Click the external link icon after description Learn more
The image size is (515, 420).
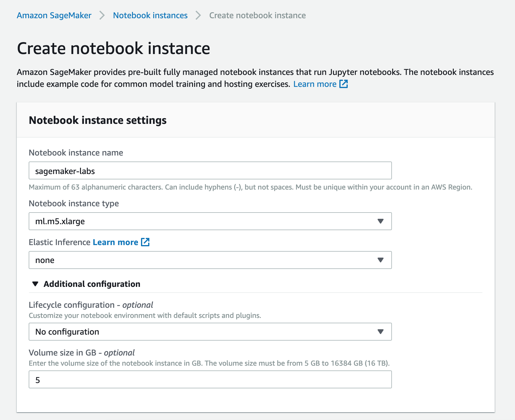[344, 84]
